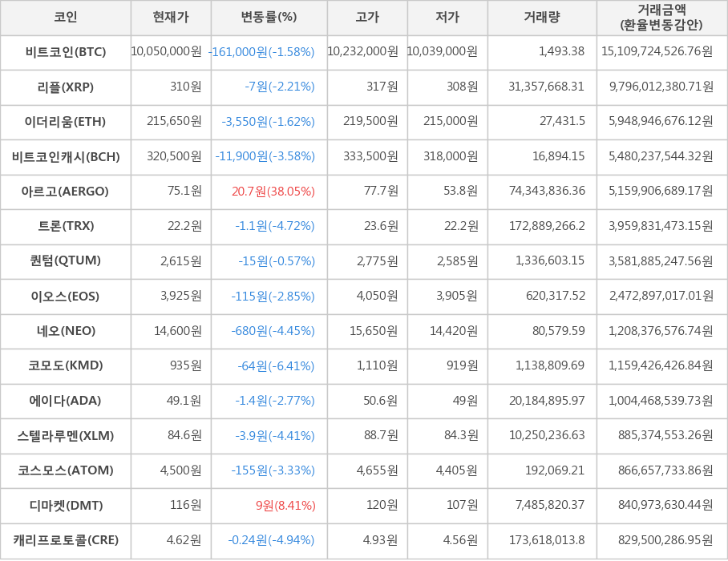Select the 퀀텀(QTUM) coin name
728x561 pixels.
[x=66, y=261]
